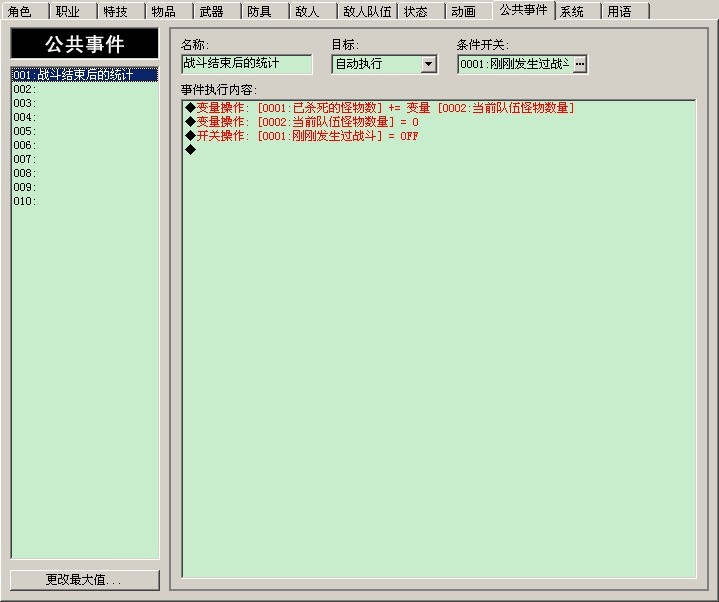
Task: Switch to the 特技 tab
Action: coord(121,11)
